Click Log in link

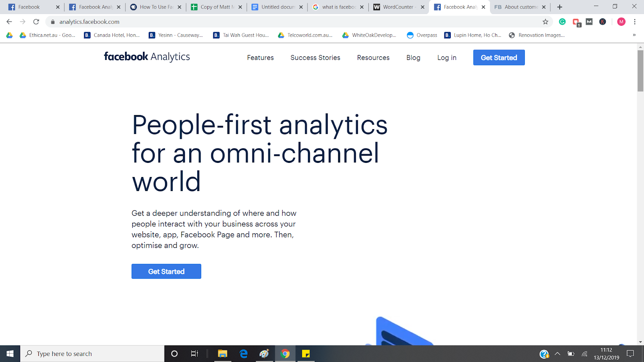coord(447,58)
